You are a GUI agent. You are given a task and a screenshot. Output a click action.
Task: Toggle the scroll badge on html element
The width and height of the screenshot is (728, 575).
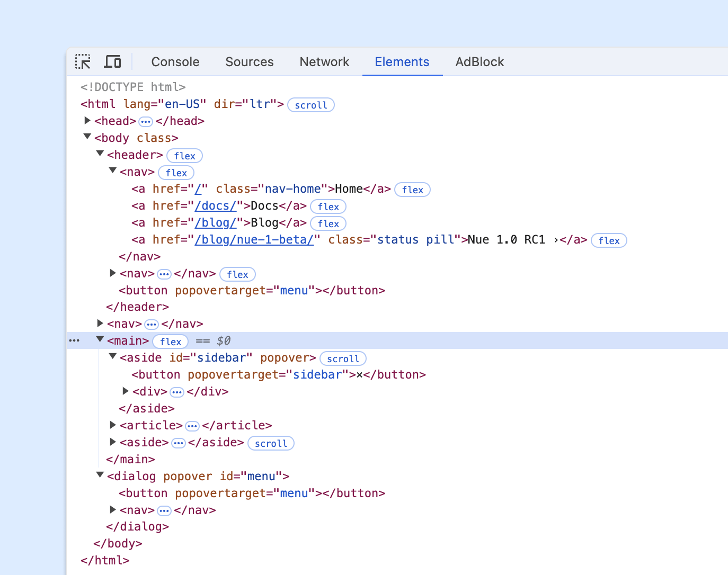click(311, 105)
